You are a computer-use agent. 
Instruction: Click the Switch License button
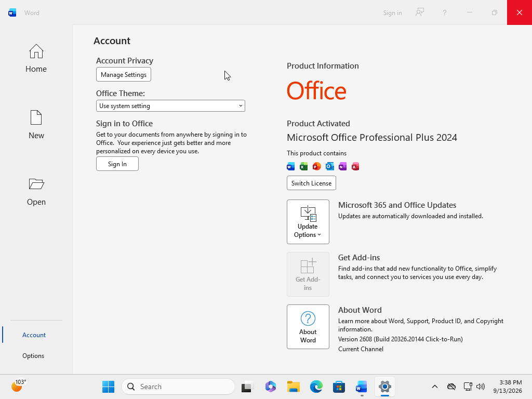(312, 183)
